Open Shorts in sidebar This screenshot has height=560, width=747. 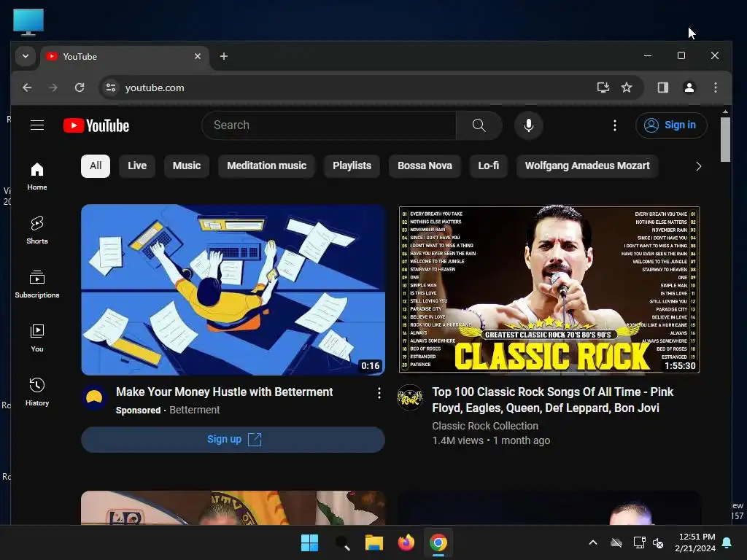click(x=37, y=230)
